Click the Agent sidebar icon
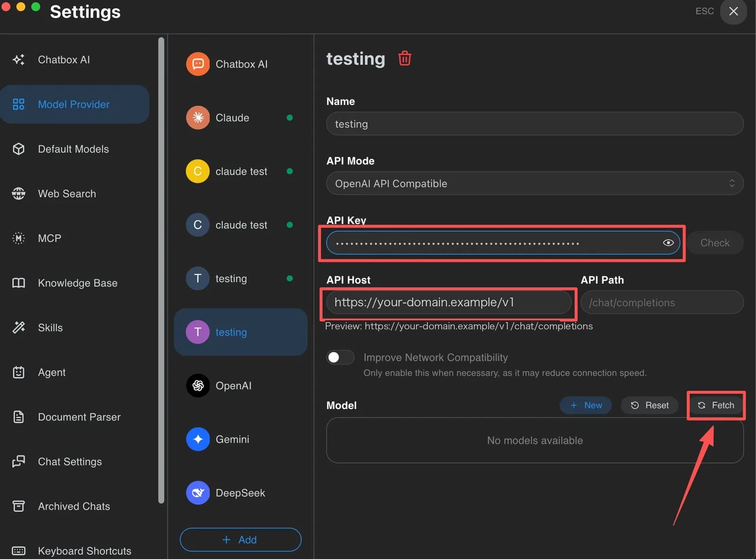The width and height of the screenshot is (756, 559). click(x=18, y=373)
